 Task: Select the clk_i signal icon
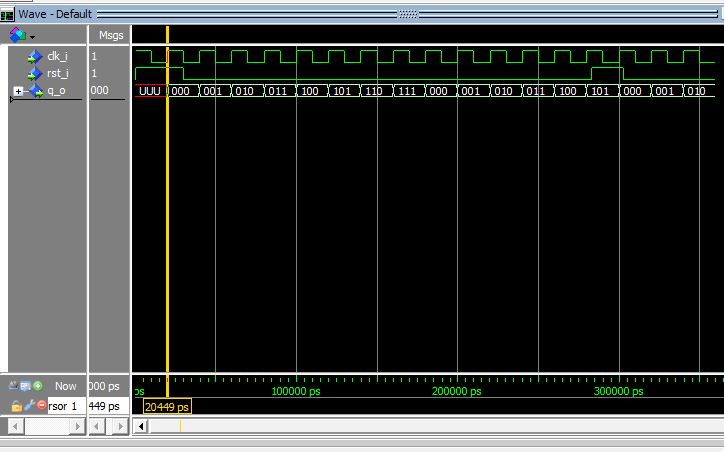coord(35,57)
